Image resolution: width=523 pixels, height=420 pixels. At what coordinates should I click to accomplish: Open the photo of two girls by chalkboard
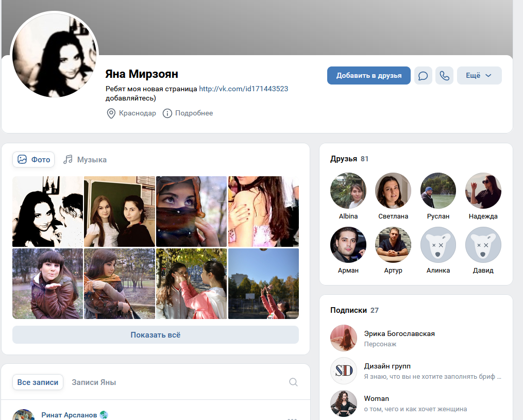click(120, 211)
